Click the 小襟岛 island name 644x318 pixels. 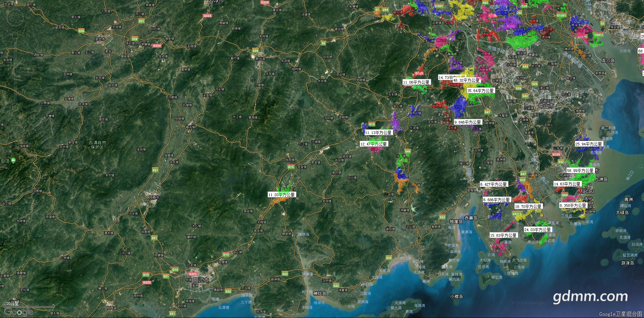click(456, 297)
